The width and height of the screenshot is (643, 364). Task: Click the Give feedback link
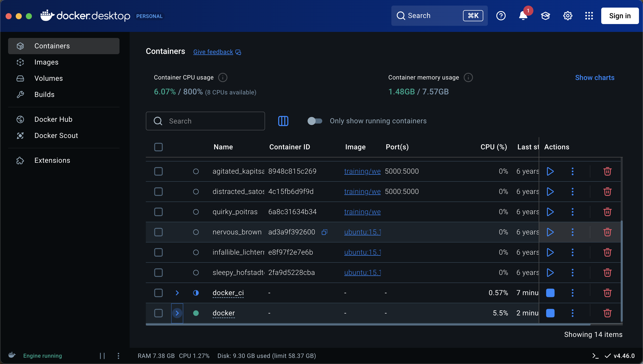click(217, 52)
